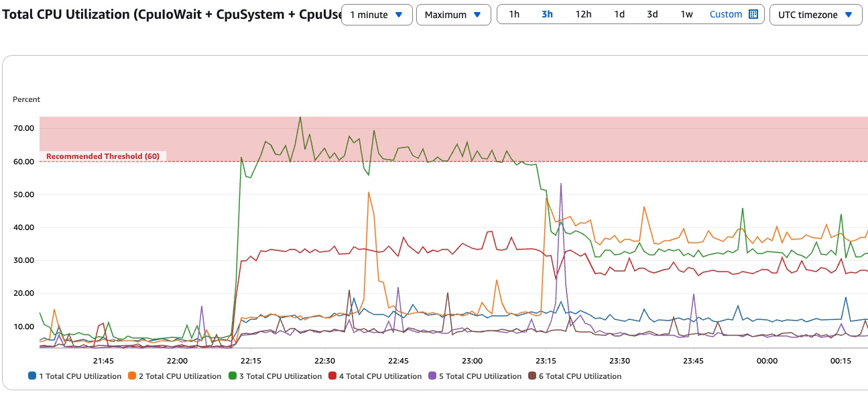Toggle green series 3 legend swatch
The height and width of the screenshot is (395, 868).
point(233,376)
